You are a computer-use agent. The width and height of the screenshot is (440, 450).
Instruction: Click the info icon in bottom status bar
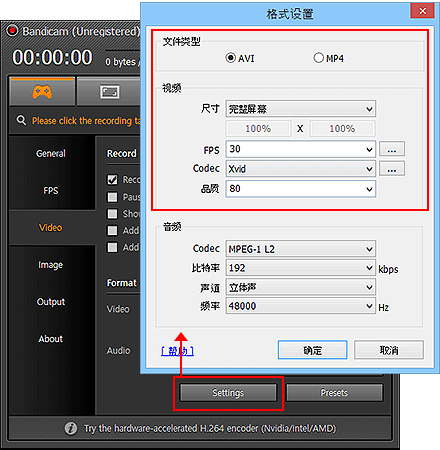[71, 428]
